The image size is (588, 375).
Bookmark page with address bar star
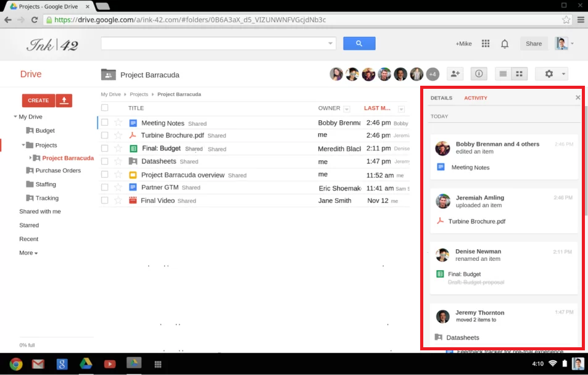(566, 20)
